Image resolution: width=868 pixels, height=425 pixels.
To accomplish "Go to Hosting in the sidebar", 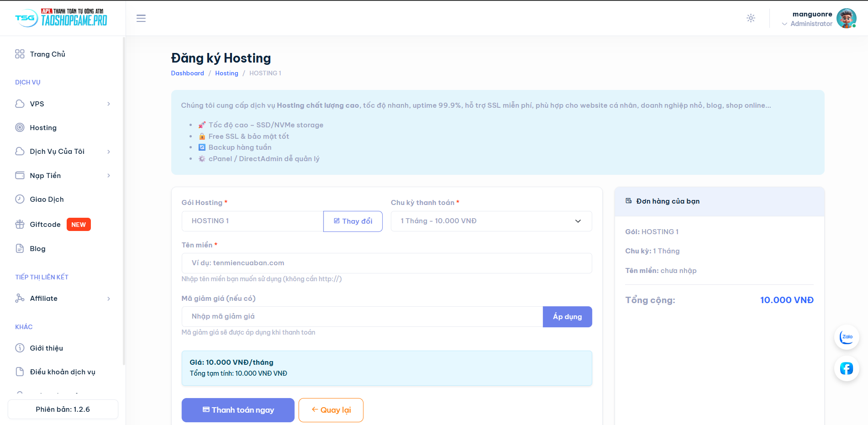I will coord(43,128).
